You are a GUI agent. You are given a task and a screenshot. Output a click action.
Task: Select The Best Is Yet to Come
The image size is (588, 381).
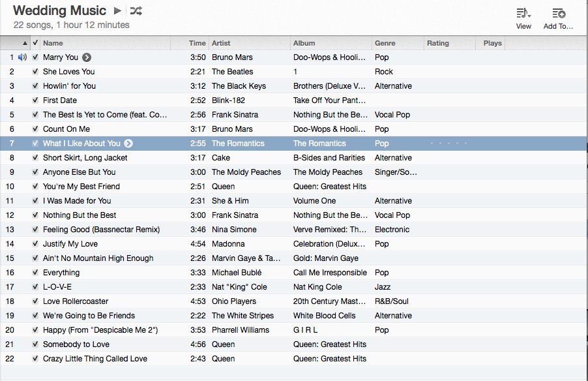pyautogui.click(x=105, y=115)
